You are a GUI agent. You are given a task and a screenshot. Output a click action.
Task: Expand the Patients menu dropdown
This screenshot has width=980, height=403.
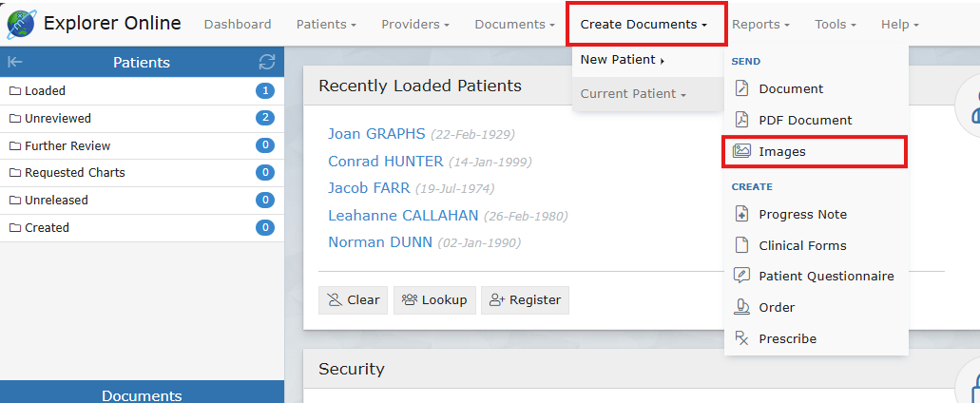[326, 25]
